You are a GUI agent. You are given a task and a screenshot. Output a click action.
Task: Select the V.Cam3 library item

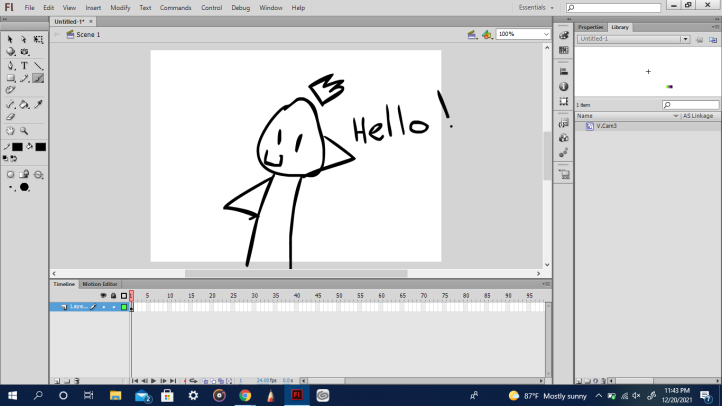[607, 126]
